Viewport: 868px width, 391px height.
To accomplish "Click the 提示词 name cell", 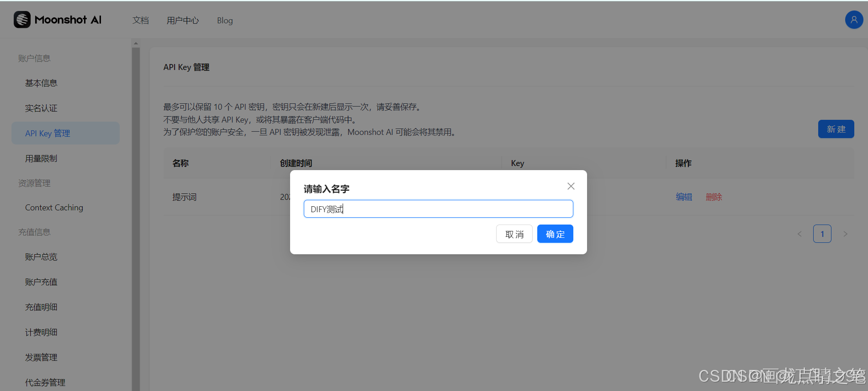I will pyautogui.click(x=185, y=197).
